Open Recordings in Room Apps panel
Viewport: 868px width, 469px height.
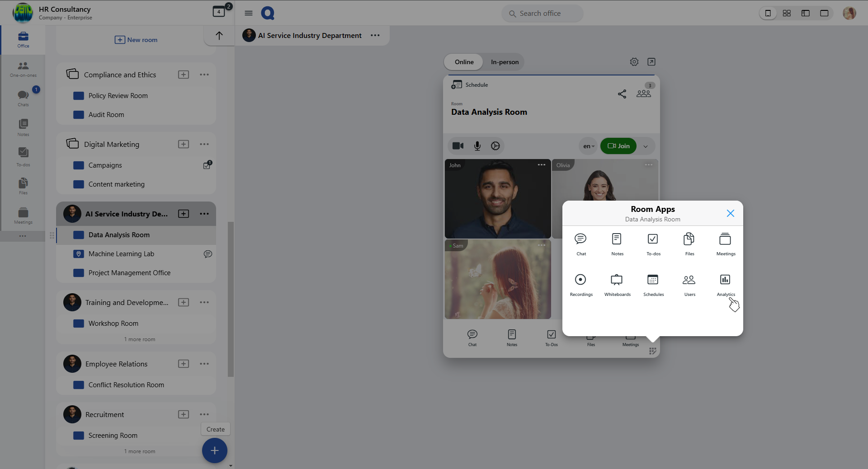(x=580, y=284)
